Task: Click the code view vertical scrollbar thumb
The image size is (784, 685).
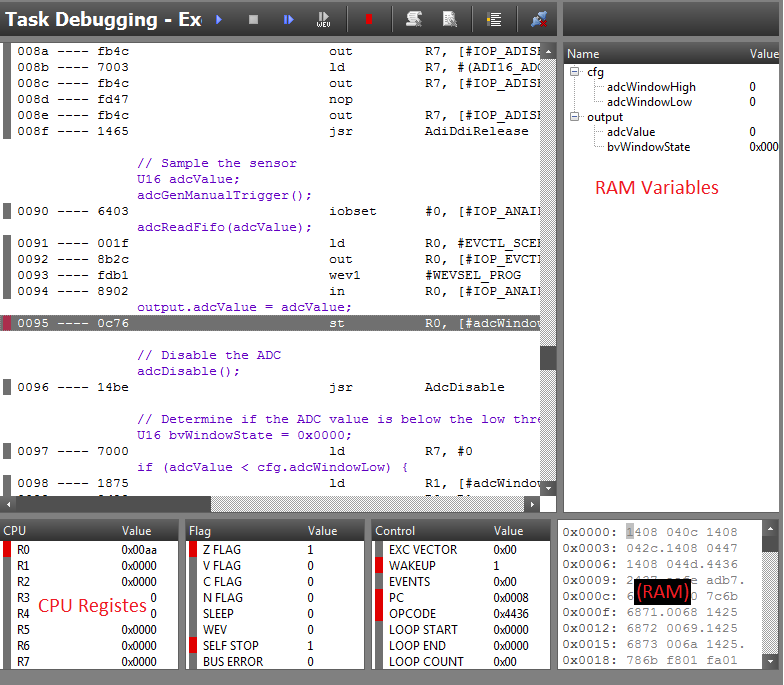Action: click(x=548, y=357)
